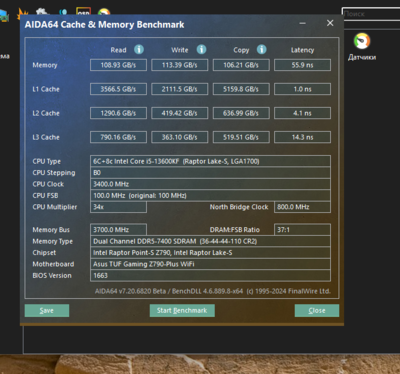Click the Write column info icon
Image resolution: width=400 pixels, height=374 pixels.
[x=201, y=50]
